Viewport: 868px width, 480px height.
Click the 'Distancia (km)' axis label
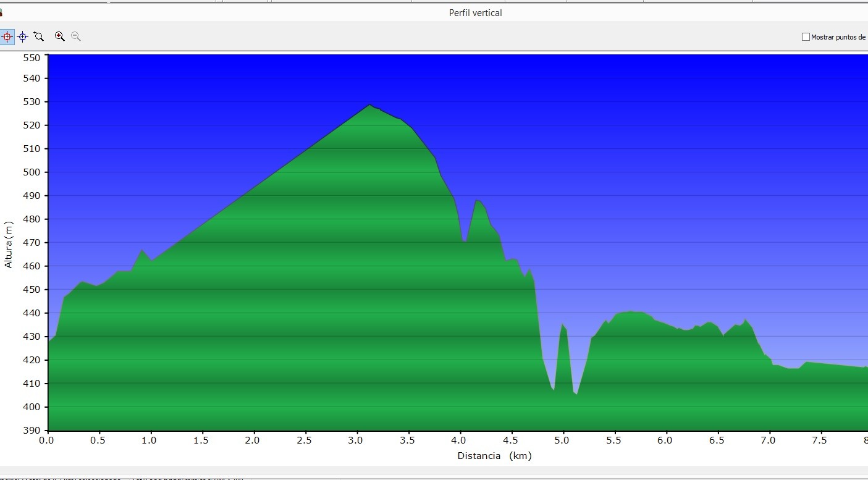tap(494, 456)
